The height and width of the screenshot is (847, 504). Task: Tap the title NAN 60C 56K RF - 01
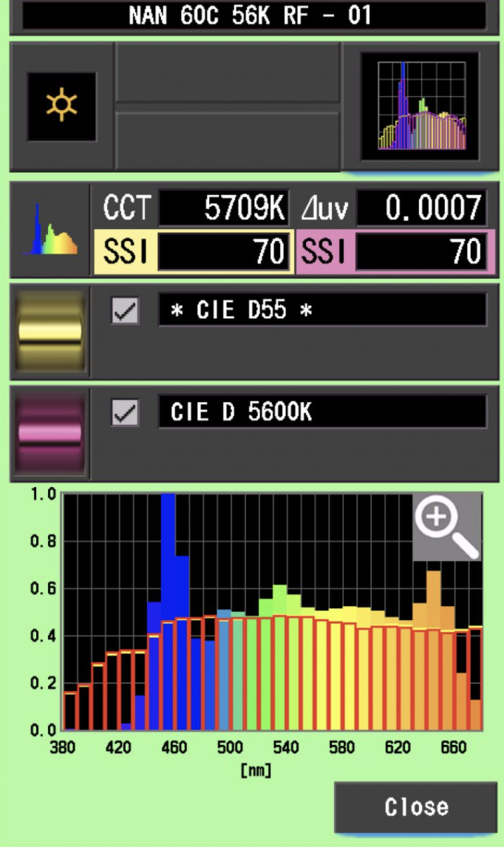pos(252,16)
